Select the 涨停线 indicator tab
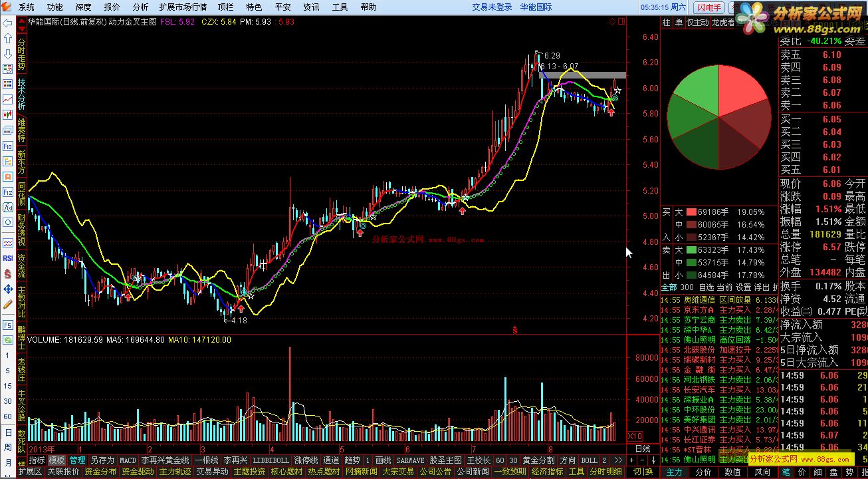868x479 pixels. click(306, 460)
